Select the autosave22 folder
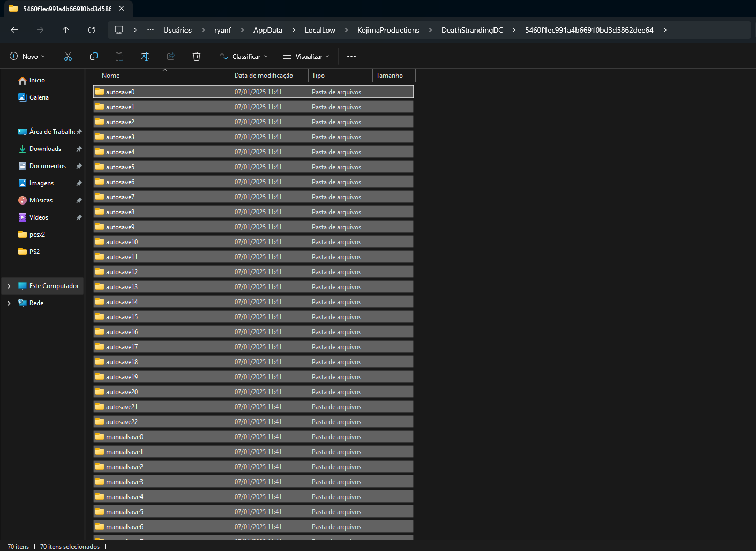The height and width of the screenshot is (551, 756). pyautogui.click(x=253, y=422)
